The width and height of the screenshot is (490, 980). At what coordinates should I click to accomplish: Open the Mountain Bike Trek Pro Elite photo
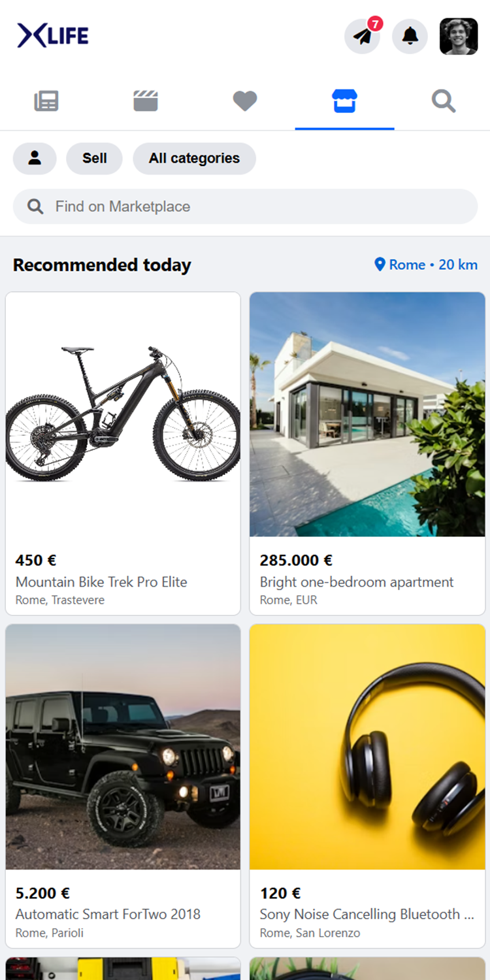point(123,414)
